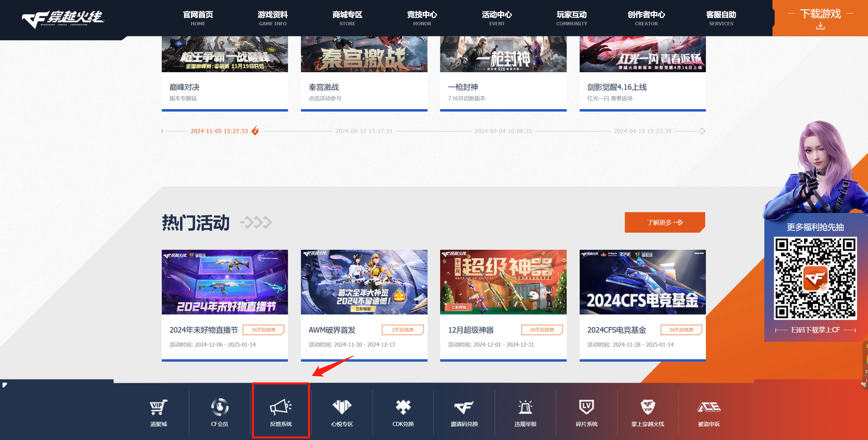Open the 被盗申诉 ACE icon
The image size is (868, 440).
pos(709,407)
